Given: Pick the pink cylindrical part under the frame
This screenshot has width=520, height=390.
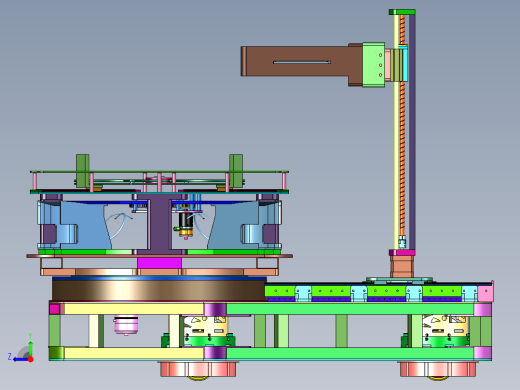Looking at the screenshot, I should pyautogui.click(x=126, y=325).
